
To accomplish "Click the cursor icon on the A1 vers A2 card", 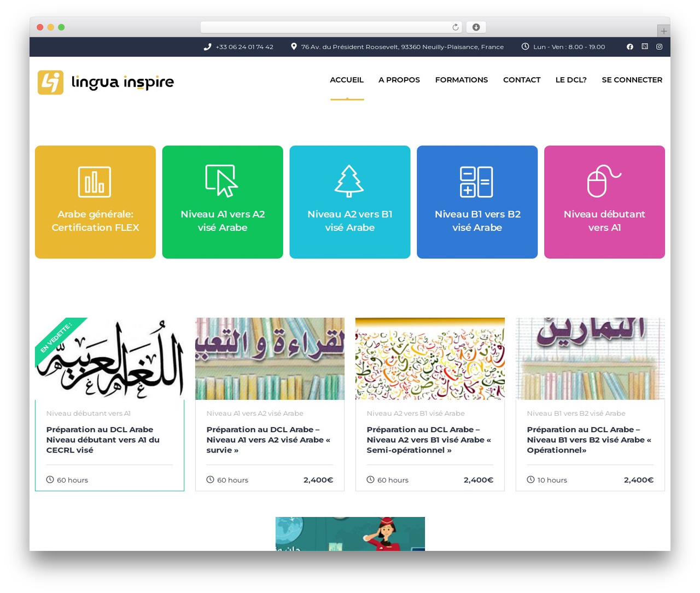I will click(x=221, y=181).
